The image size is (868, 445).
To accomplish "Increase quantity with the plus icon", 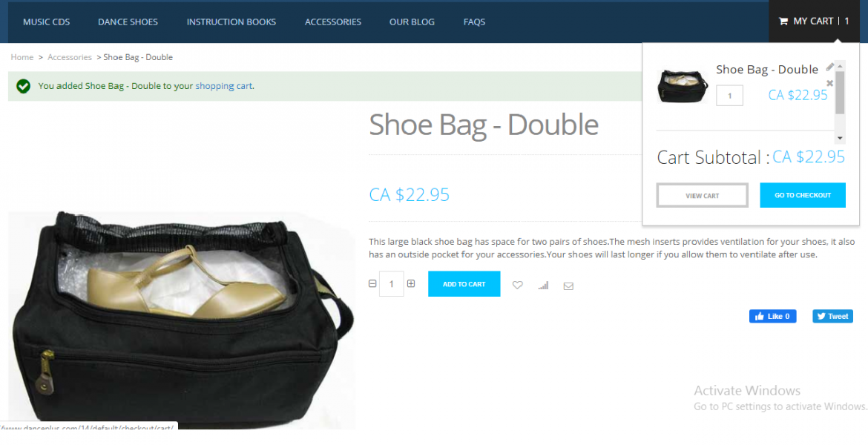I will click(x=411, y=283).
